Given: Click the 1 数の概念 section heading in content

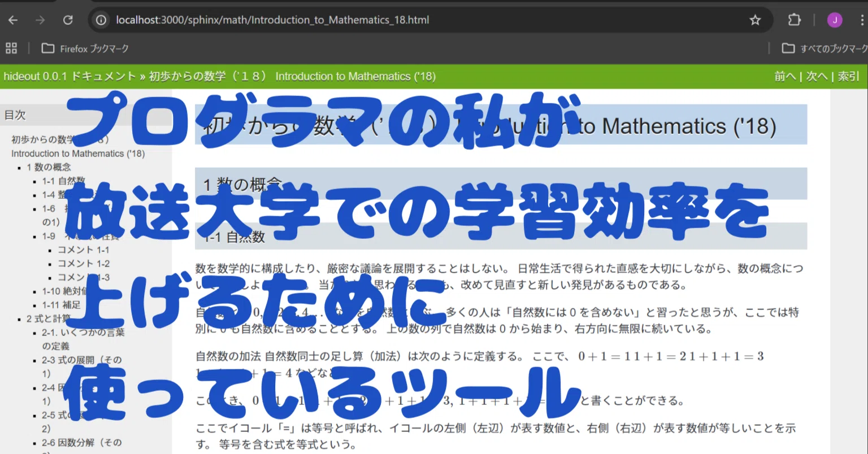Looking at the screenshot, I should pos(501,184).
